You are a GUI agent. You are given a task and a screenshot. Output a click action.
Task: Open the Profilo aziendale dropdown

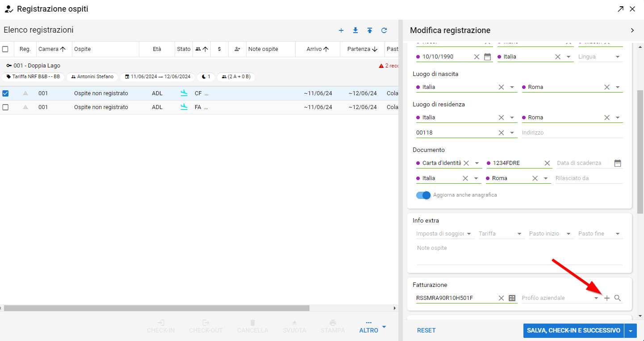click(x=596, y=298)
